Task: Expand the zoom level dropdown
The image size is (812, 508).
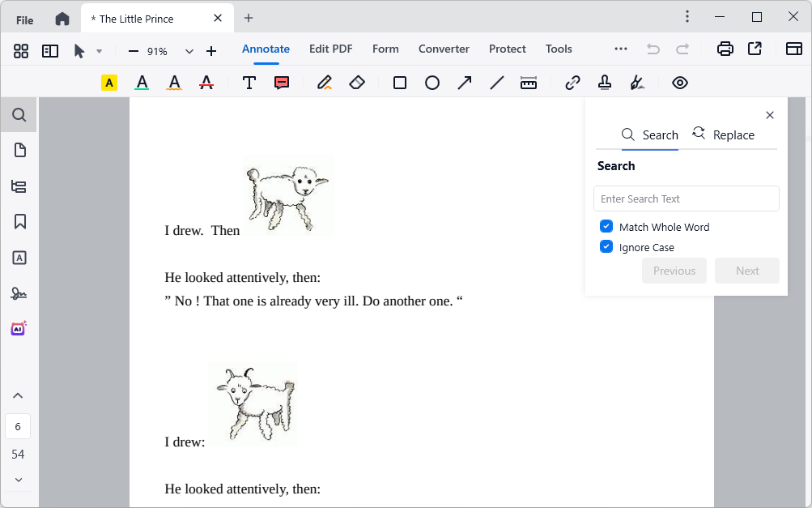Action: 189,51
